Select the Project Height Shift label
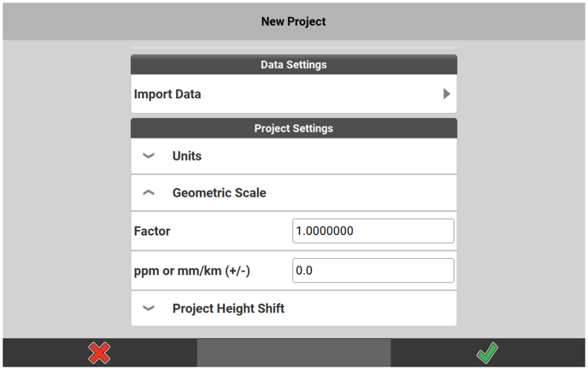588x369 pixels. point(228,308)
